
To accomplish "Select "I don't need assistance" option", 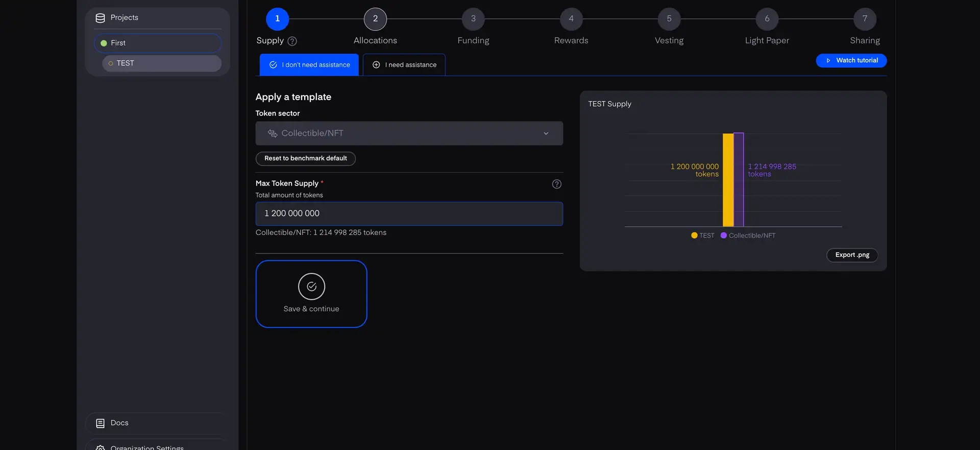I will (309, 65).
